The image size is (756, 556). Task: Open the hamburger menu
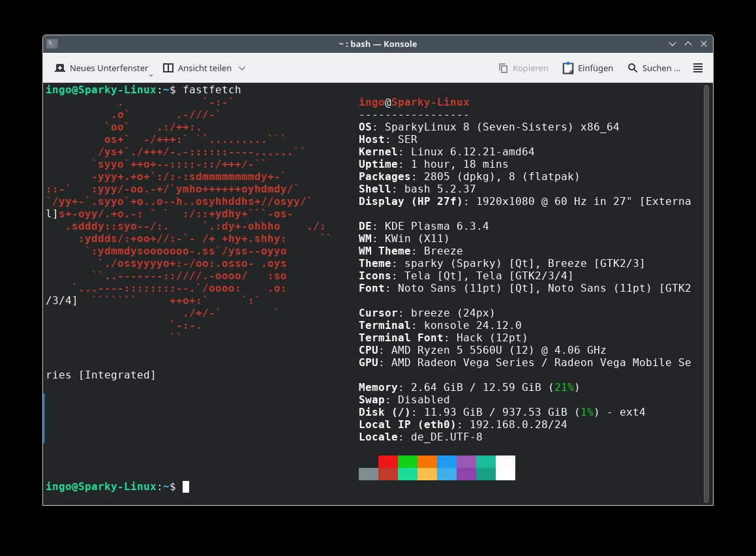[x=698, y=68]
